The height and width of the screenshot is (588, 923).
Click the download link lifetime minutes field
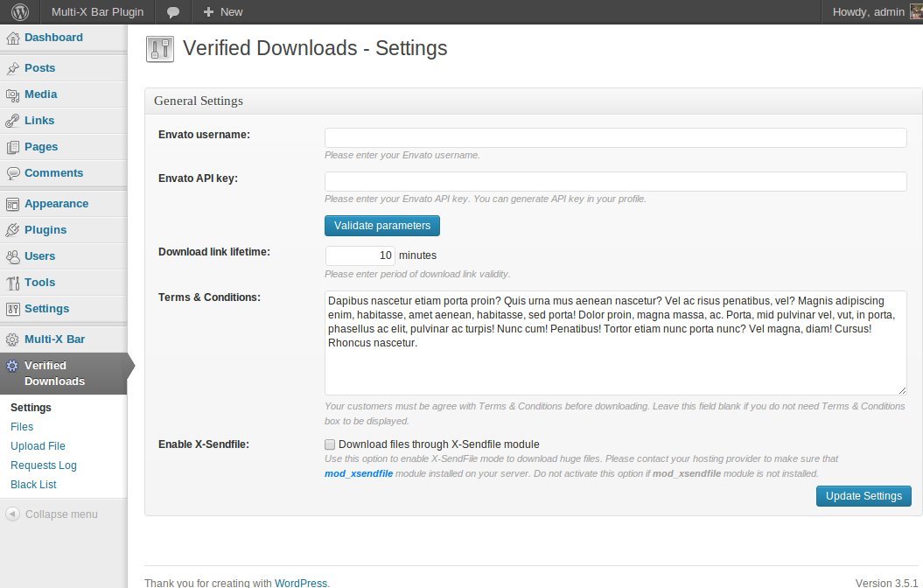click(x=360, y=255)
